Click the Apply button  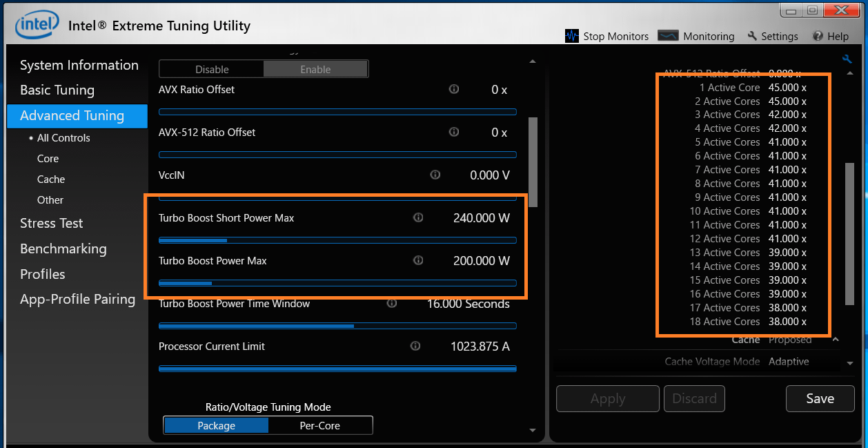[608, 398]
